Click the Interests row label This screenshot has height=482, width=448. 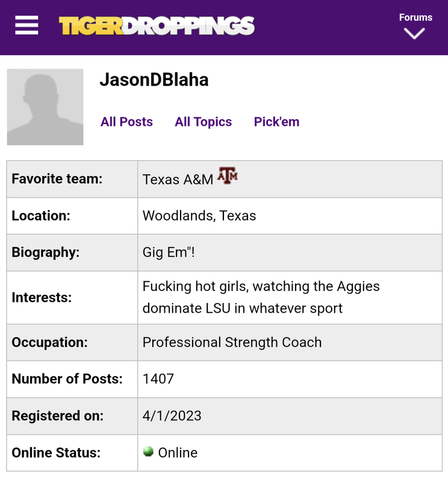[x=42, y=298]
